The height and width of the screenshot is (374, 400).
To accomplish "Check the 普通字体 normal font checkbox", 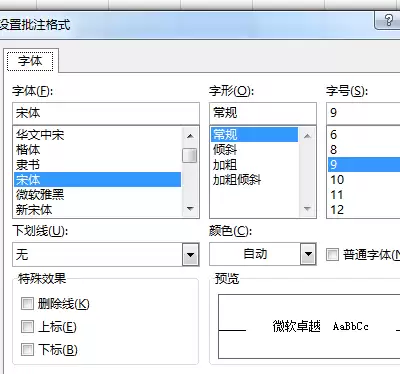I will 332,255.
